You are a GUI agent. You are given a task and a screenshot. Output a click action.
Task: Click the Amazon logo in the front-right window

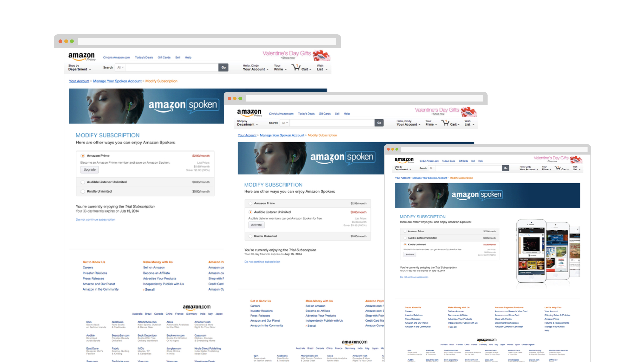[404, 160]
